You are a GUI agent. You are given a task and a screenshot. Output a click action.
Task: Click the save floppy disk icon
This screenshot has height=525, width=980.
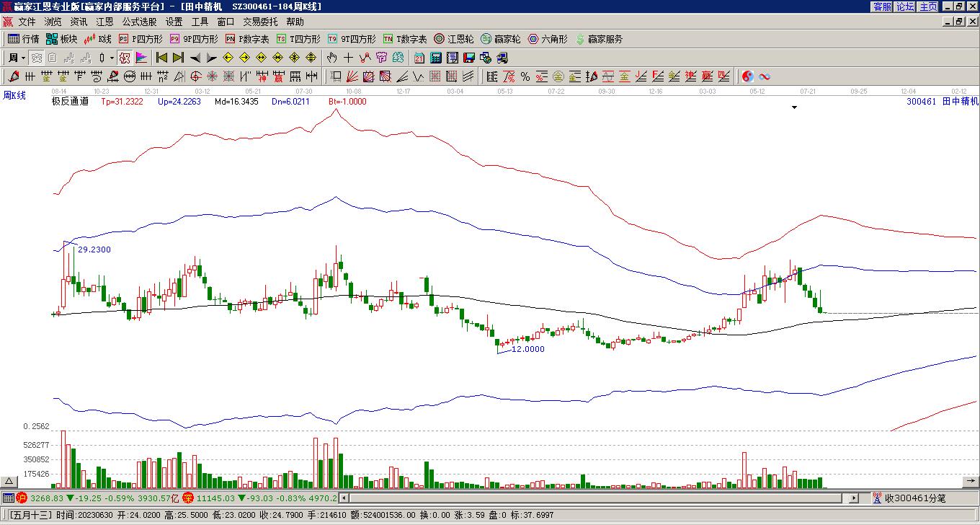pos(468,58)
